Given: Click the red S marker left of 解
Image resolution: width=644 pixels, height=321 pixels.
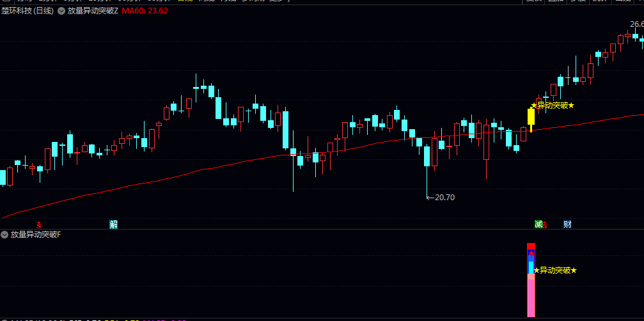Looking at the screenshot, I should (39, 225).
